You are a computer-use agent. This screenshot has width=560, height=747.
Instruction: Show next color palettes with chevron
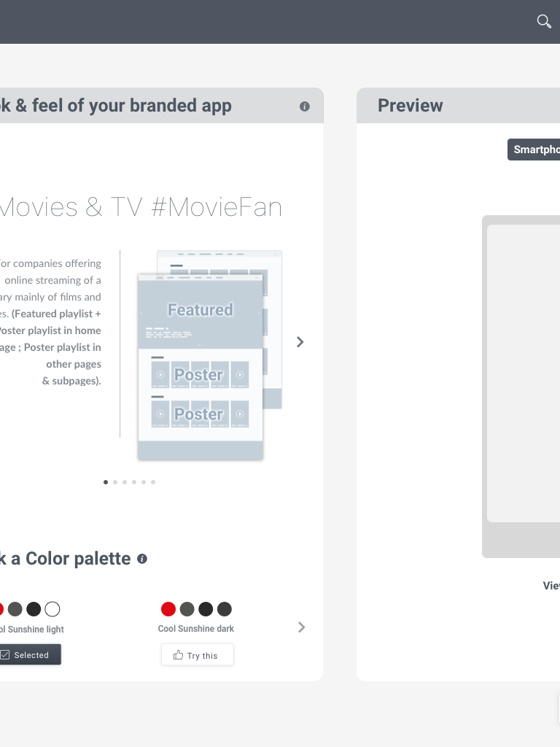click(301, 627)
